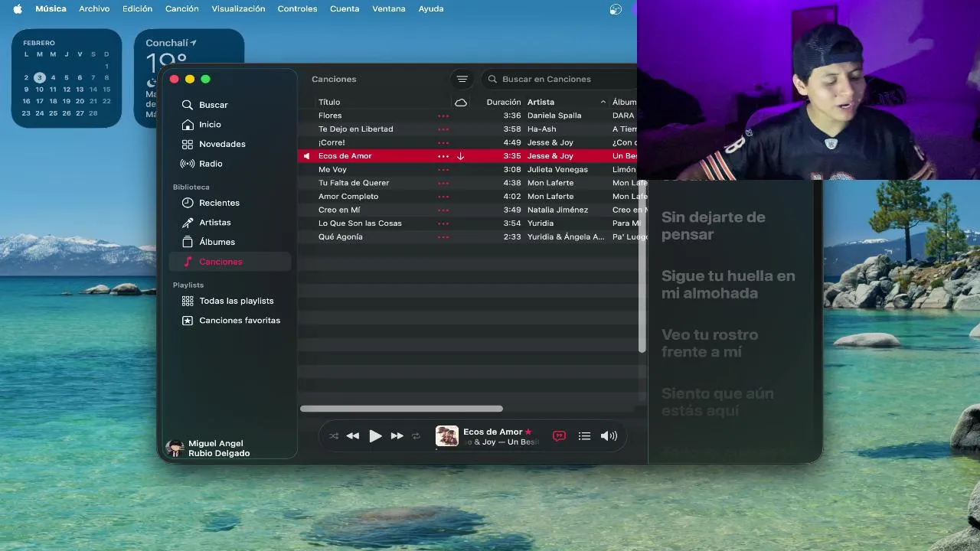The width and height of the screenshot is (980, 551).
Task: Open more options for Tu Falta de Querer
Action: (x=443, y=183)
